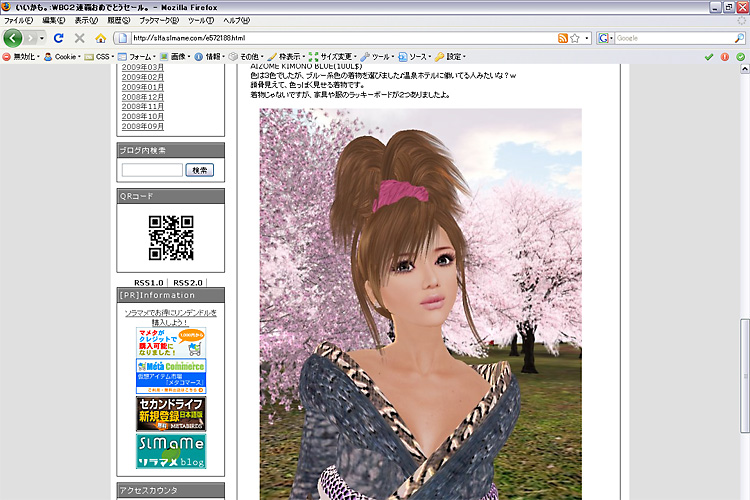Open the サイズ変更 (Resize) toolbar menu

333,56
